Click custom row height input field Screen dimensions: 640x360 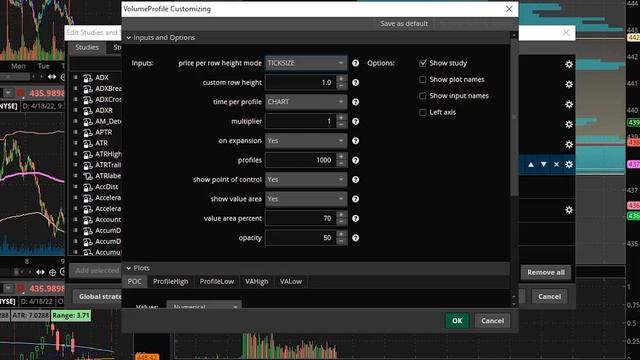[301, 82]
